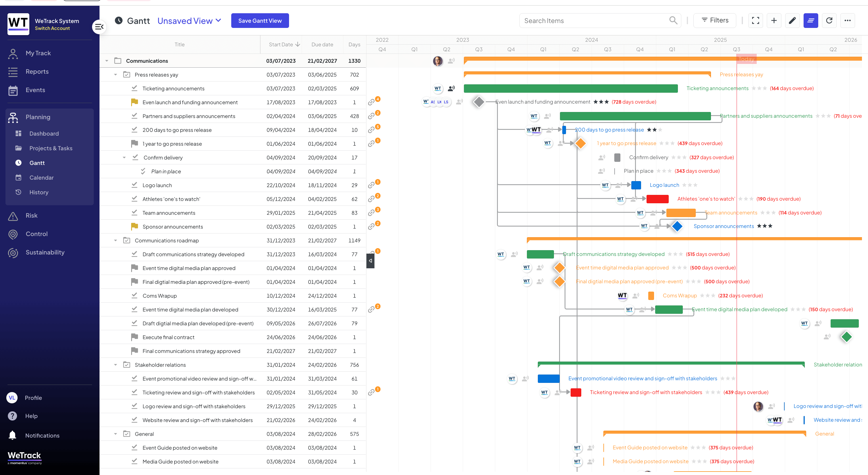The width and height of the screenshot is (868, 475).
Task: Click the Help question mark icon
Action: [x=12, y=416]
